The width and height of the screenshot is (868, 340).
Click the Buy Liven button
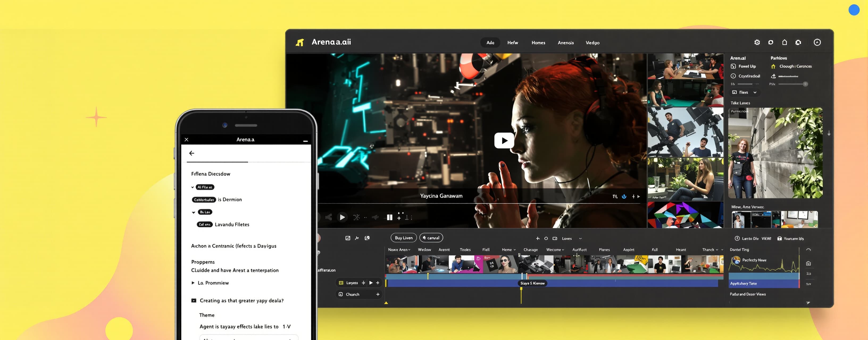[x=404, y=238]
